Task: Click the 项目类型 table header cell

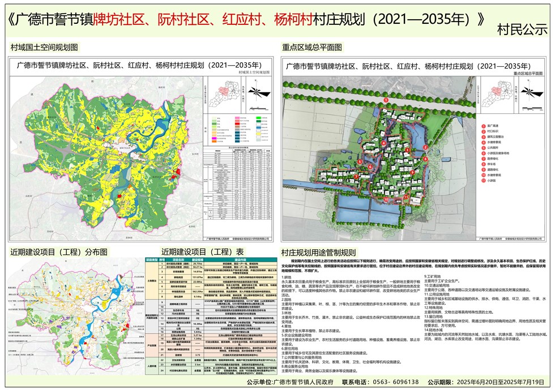Action: [151, 259]
